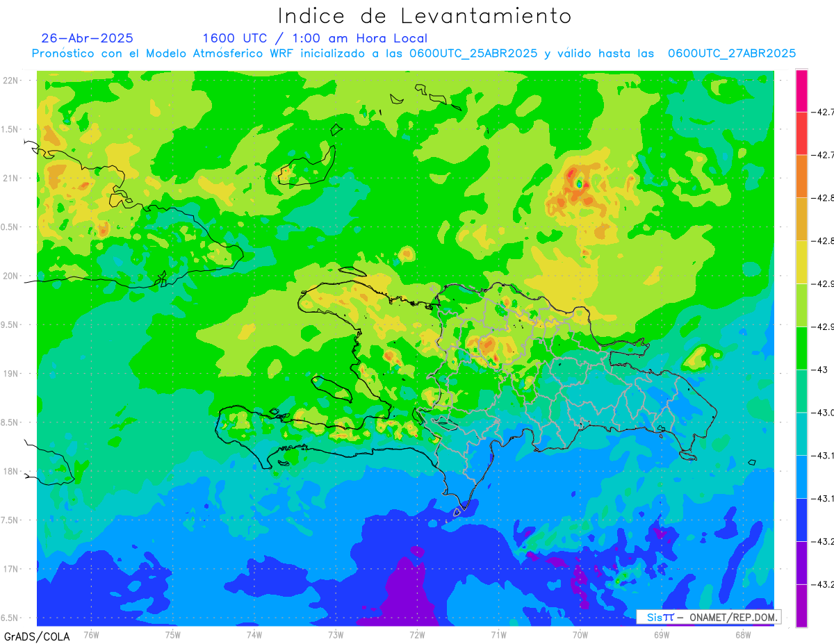The width and height of the screenshot is (834, 644).
Task: Click the '74W' longitude axis label
Action: coord(254,634)
